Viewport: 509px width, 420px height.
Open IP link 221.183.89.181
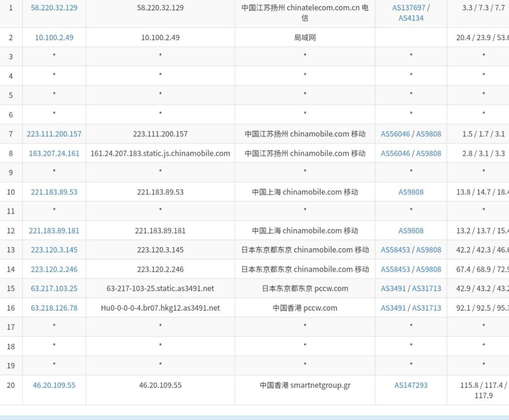click(x=54, y=231)
